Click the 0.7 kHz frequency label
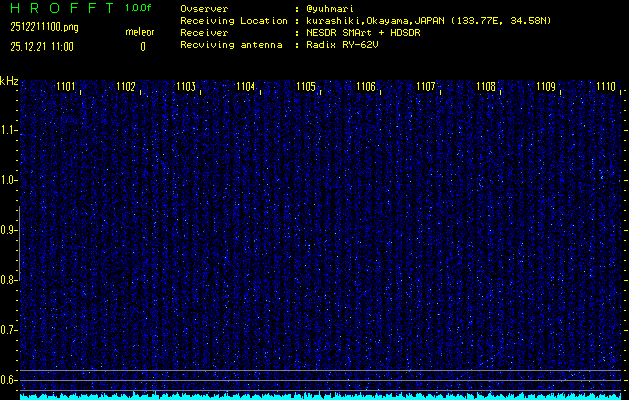The image size is (629, 400). pyautogui.click(x=9, y=329)
